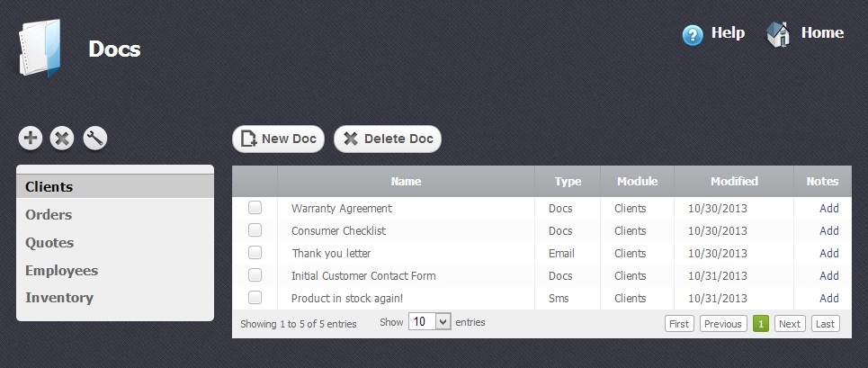This screenshot has width=868, height=368.
Task: Click the plus icon above the sidebar
Action: point(31,139)
